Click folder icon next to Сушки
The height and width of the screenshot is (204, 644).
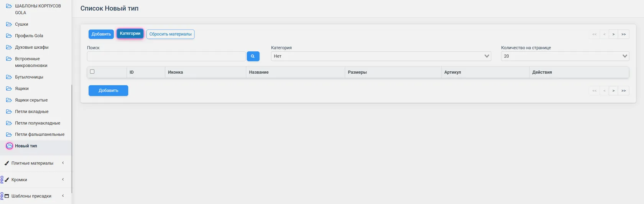click(9, 24)
